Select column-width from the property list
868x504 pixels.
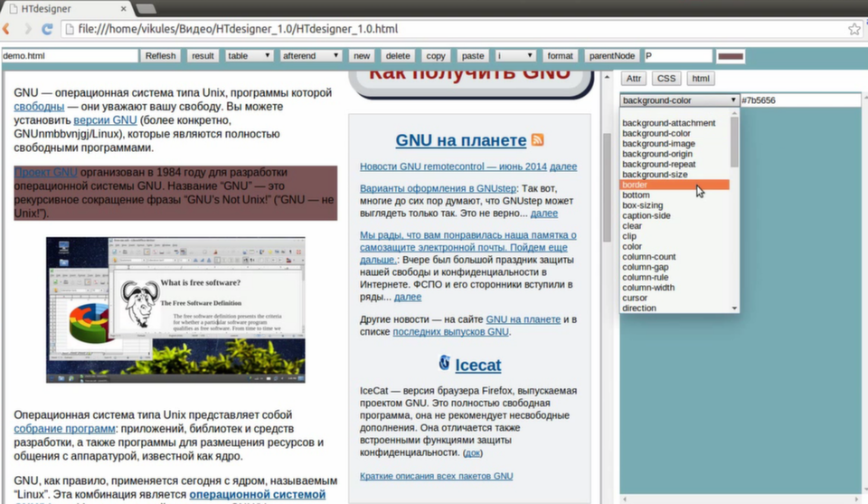648,288
